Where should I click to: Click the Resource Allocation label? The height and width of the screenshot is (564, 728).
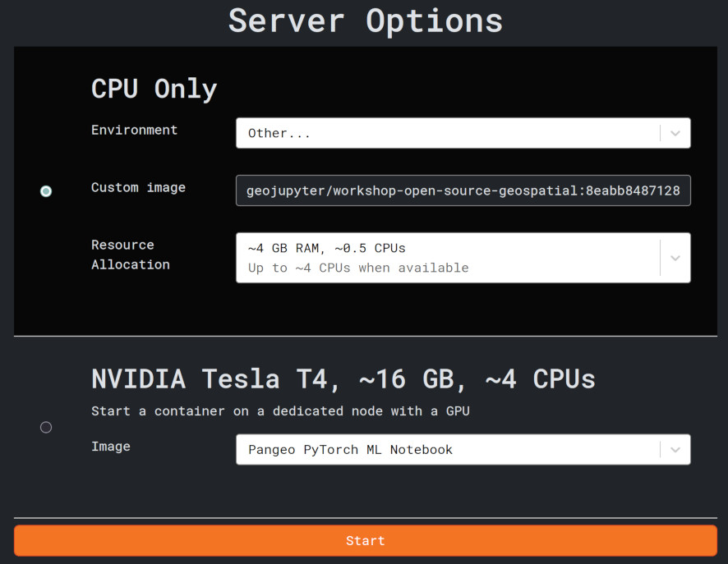[x=130, y=254]
